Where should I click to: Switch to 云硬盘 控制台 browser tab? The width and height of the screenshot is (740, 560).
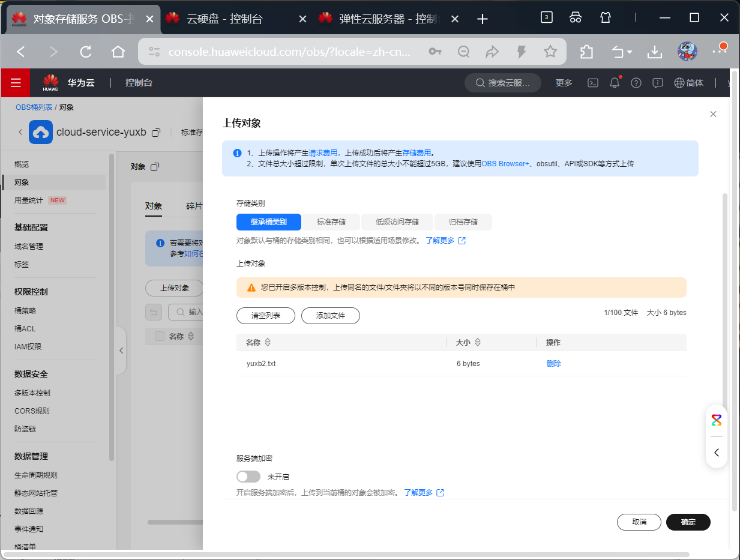(236, 19)
